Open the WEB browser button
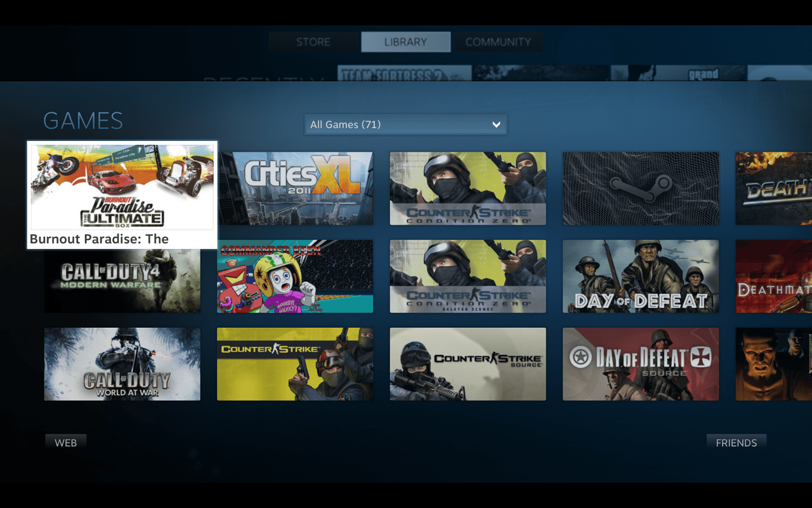812x508 pixels. click(x=66, y=443)
